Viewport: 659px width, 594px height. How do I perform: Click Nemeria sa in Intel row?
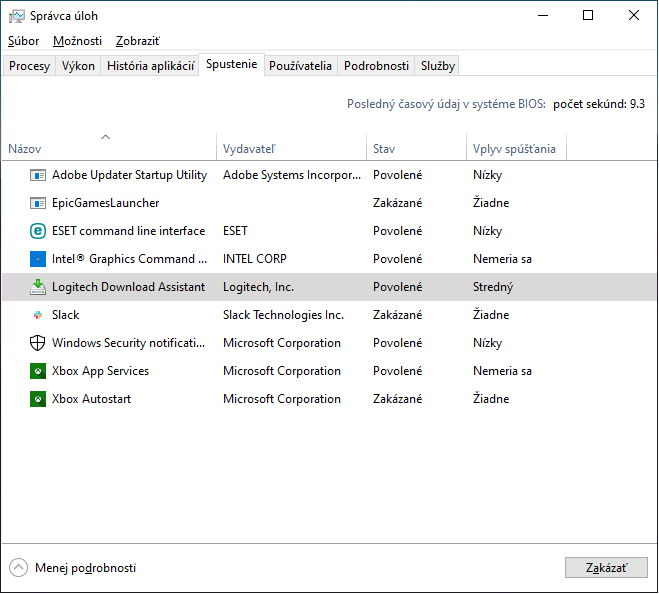coord(502,259)
